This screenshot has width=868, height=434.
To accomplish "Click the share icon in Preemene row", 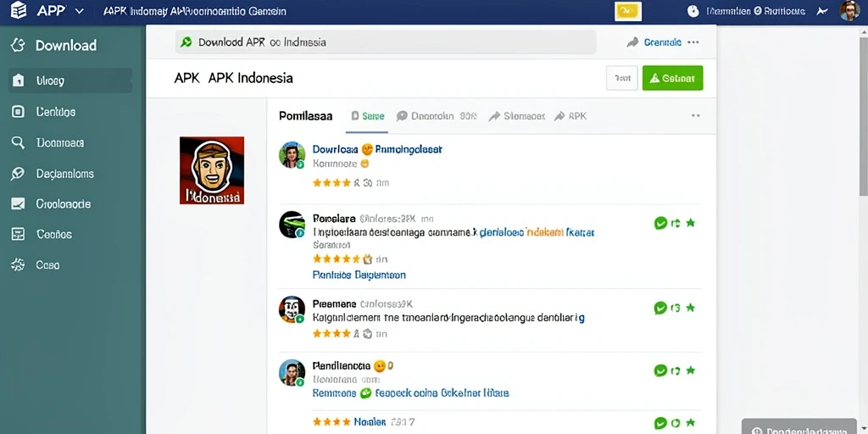I will pyautogui.click(x=676, y=308).
